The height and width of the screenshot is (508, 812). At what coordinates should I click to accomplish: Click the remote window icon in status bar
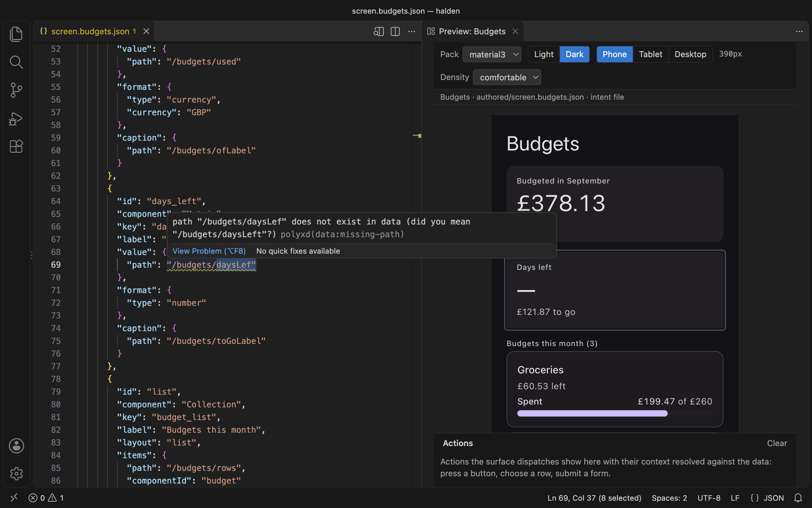click(x=14, y=498)
